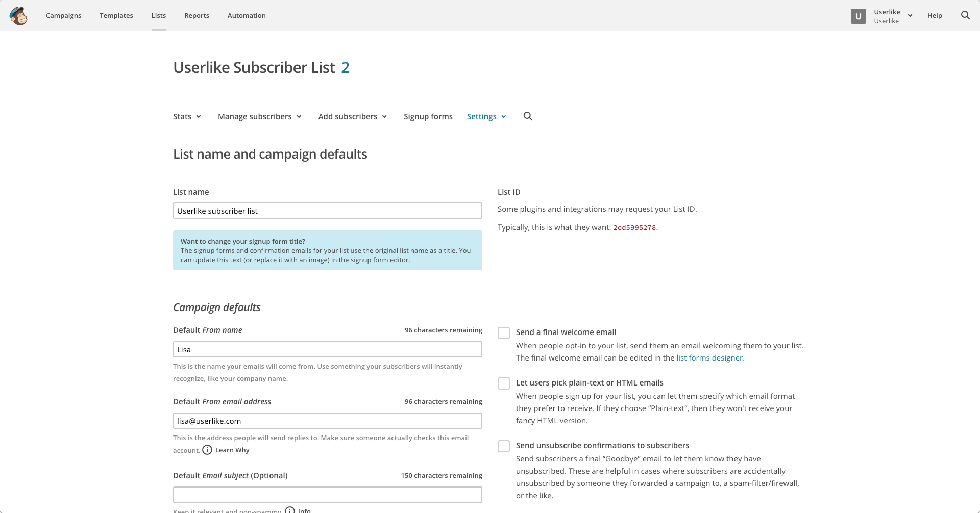980x513 pixels.
Task: Open the global search magnifier icon
Action: (x=965, y=15)
